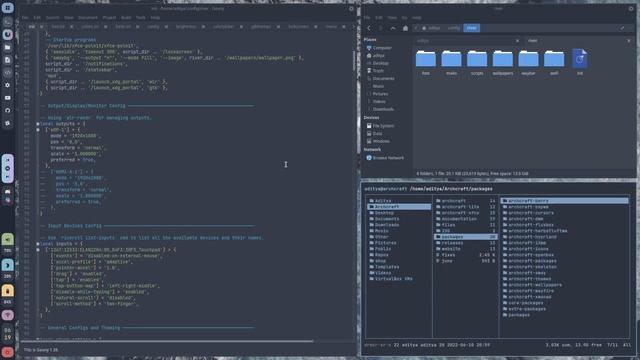The width and height of the screenshot is (640, 360).
Task: Collapse the 'local inputs' fold marker in Geany
Action: 38,244
